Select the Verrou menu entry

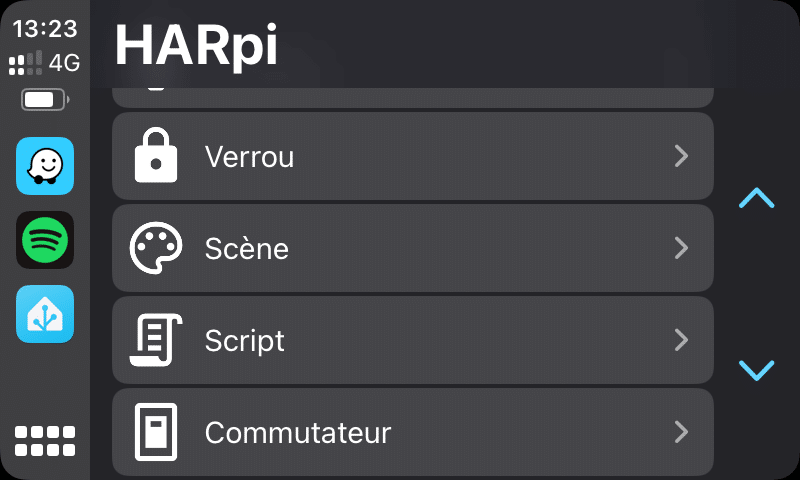(x=413, y=156)
